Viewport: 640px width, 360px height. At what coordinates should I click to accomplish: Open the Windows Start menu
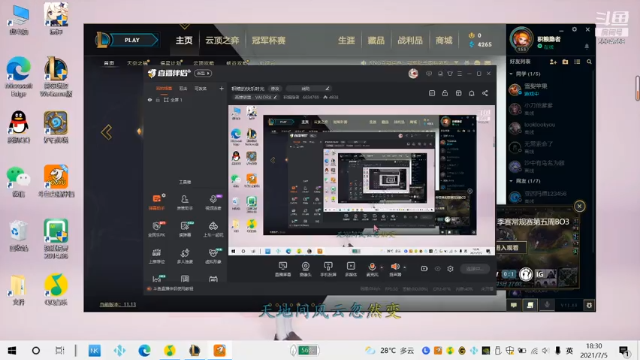[x=12, y=350]
